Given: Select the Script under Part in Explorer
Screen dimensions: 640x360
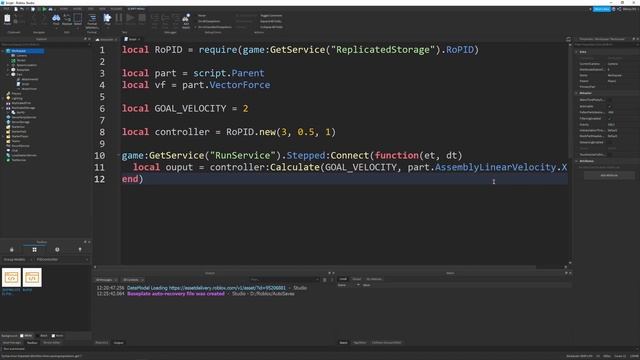Looking at the screenshot, I should pos(25,84).
